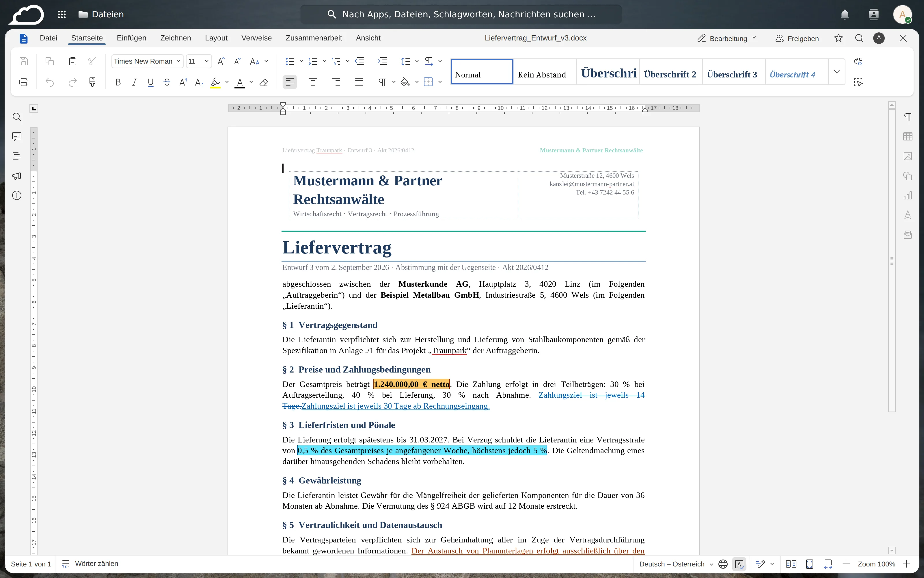This screenshot has width=924, height=578.
Task: Open chart settings in right sidebar
Action: pos(908,195)
